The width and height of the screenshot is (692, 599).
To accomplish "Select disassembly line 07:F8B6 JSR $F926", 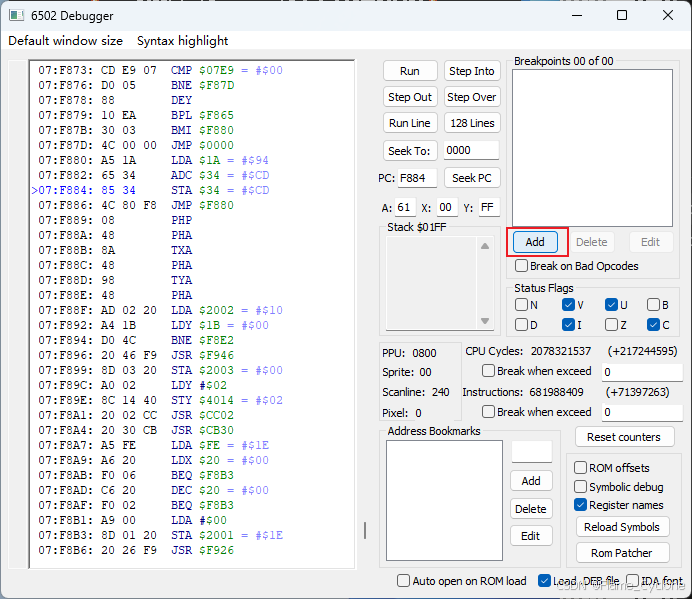I will (x=136, y=550).
